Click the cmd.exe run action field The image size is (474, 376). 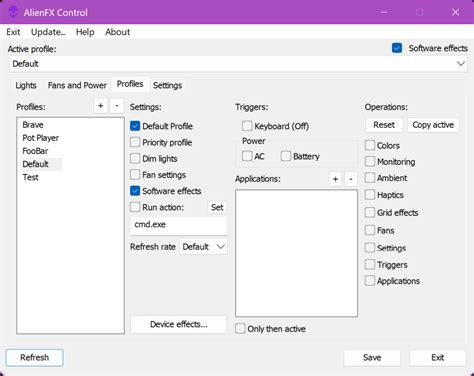pos(179,225)
